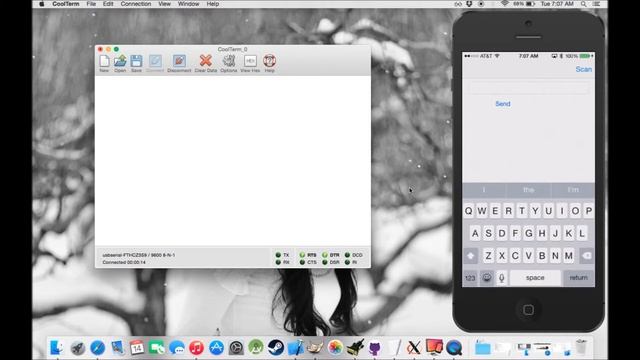
Task: Open the Edit menu
Action: click(x=108, y=4)
